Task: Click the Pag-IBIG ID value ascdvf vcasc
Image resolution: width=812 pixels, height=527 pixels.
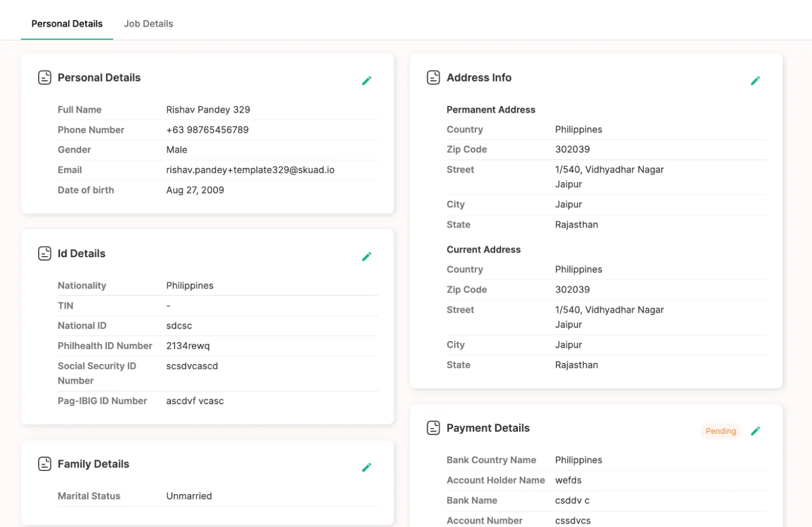Action: [195, 401]
